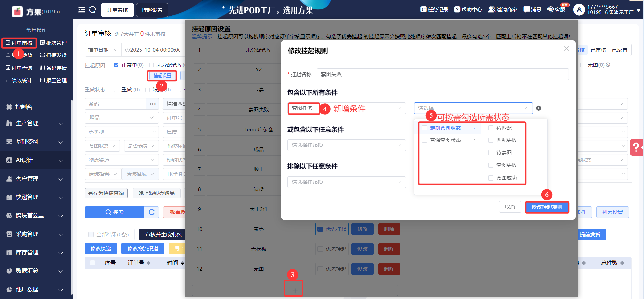
Task: Open 快递管理 sidebar menu
Action: coord(35,197)
